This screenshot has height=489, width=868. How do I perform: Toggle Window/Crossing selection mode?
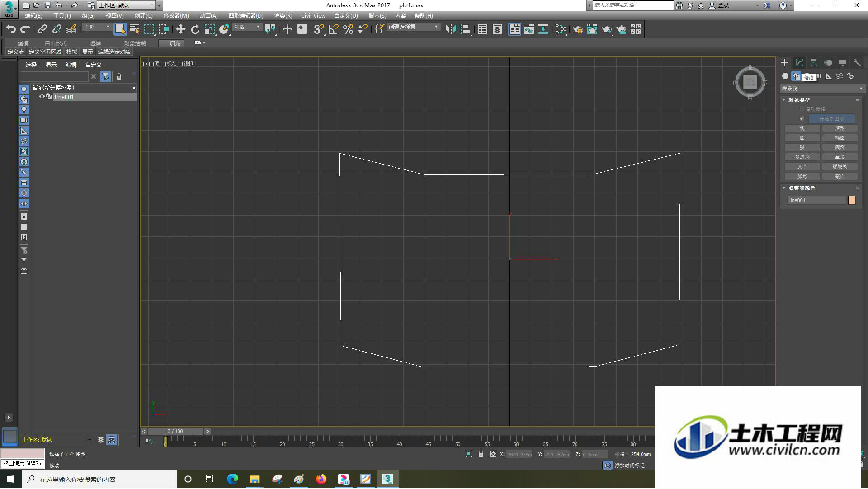pyautogui.click(x=163, y=29)
